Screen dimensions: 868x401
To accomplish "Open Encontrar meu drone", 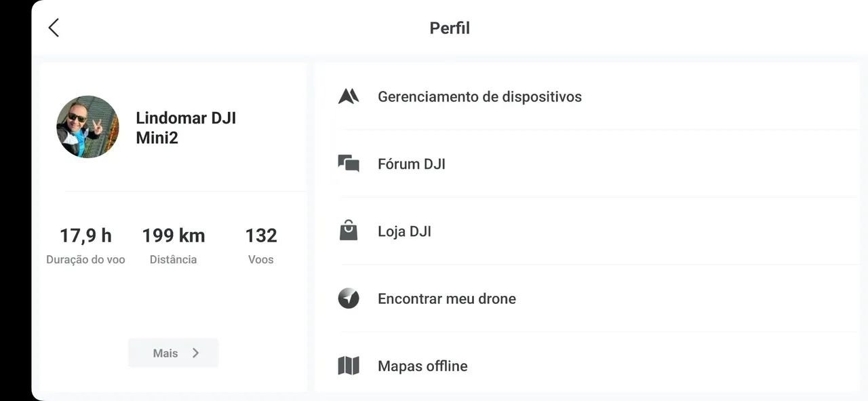I will [x=447, y=298].
